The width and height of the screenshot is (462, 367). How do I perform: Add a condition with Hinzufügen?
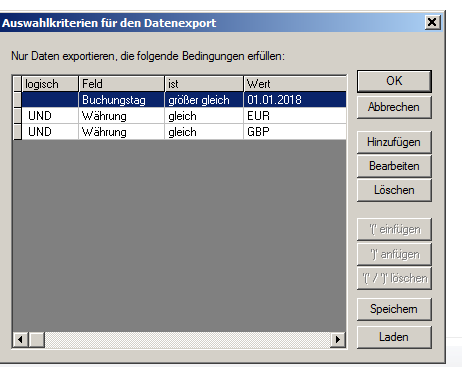pyautogui.click(x=394, y=142)
